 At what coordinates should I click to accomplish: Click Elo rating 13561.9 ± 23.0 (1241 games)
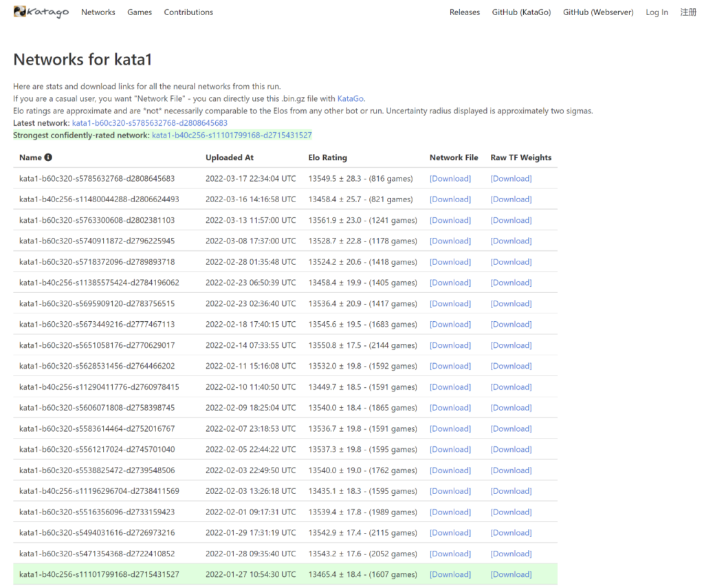point(363,220)
